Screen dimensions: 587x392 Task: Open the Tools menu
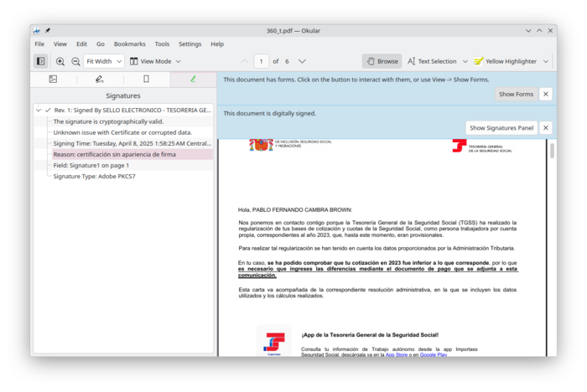click(x=162, y=44)
